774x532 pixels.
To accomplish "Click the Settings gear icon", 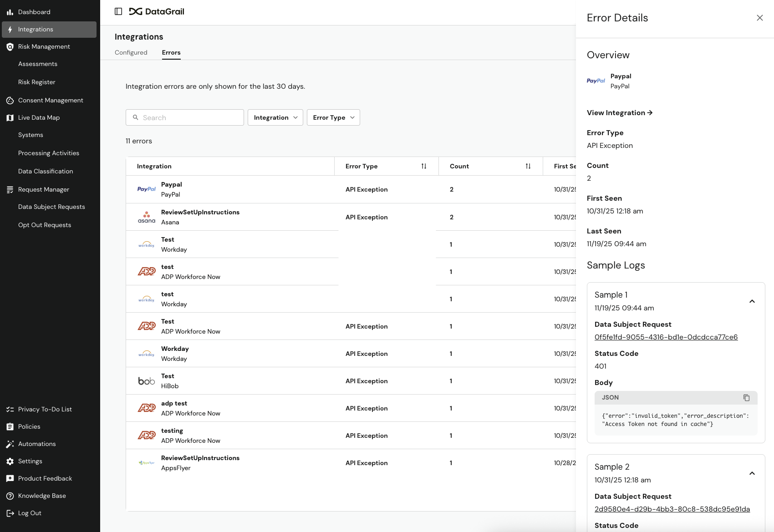I will (x=10, y=461).
